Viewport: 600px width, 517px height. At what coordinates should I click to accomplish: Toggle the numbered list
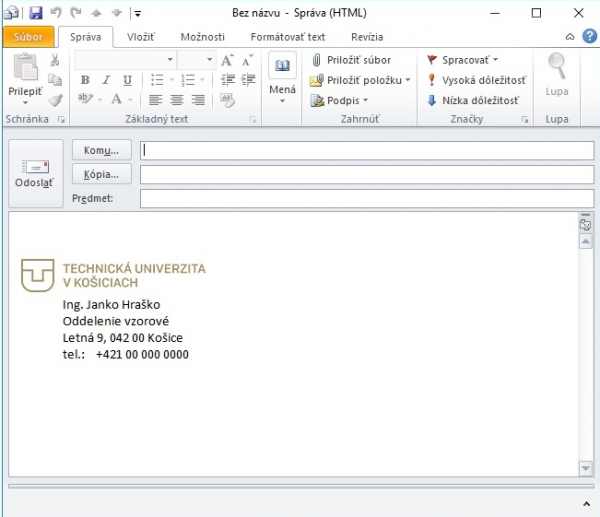coord(188,80)
